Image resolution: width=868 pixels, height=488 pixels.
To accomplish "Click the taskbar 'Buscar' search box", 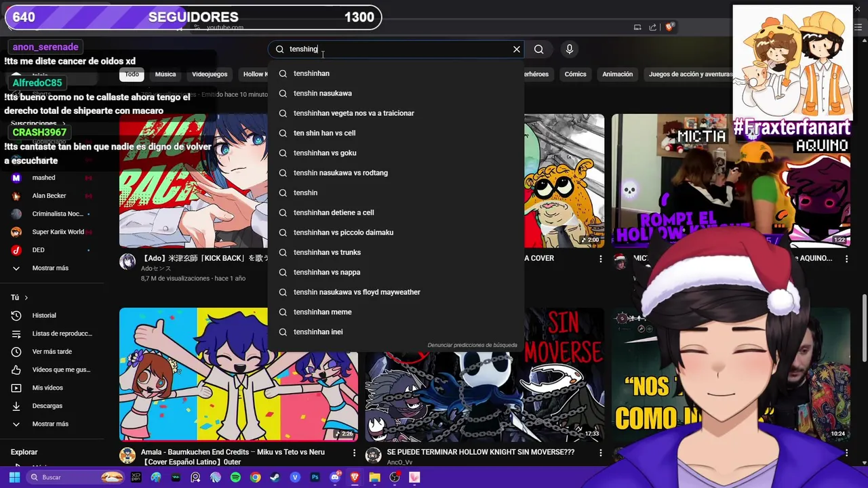I will [x=76, y=477].
